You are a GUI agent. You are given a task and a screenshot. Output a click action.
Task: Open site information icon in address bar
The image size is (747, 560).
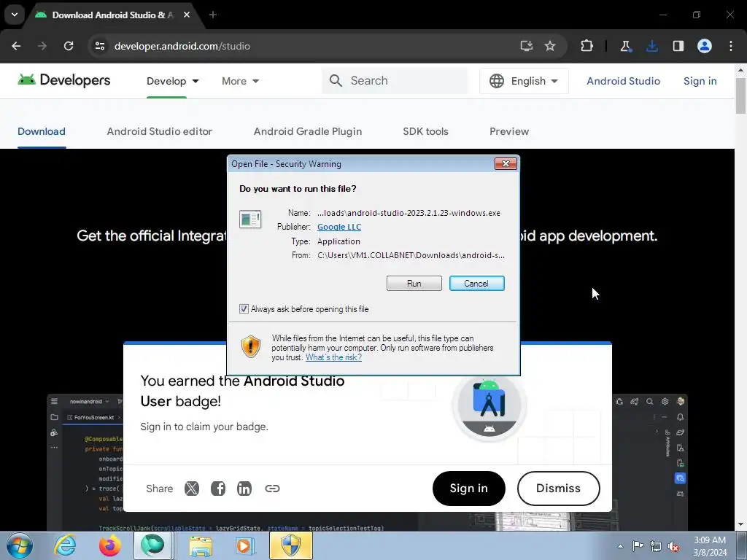[99, 46]
